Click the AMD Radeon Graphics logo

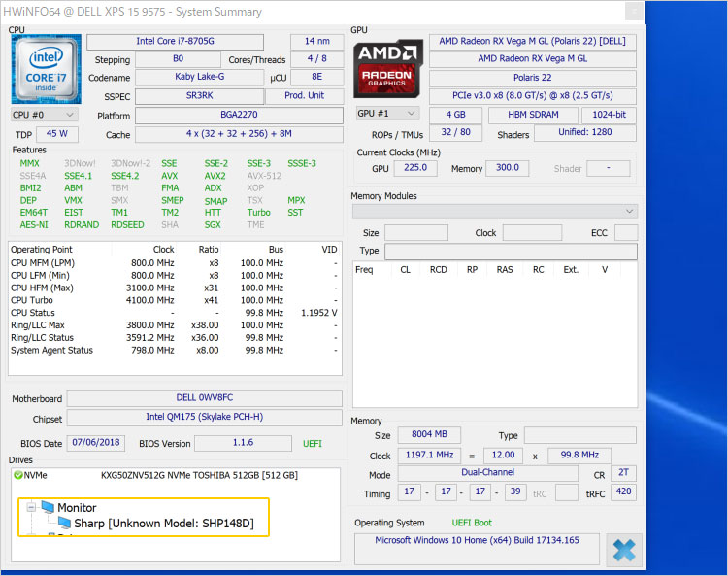[386, 68]
